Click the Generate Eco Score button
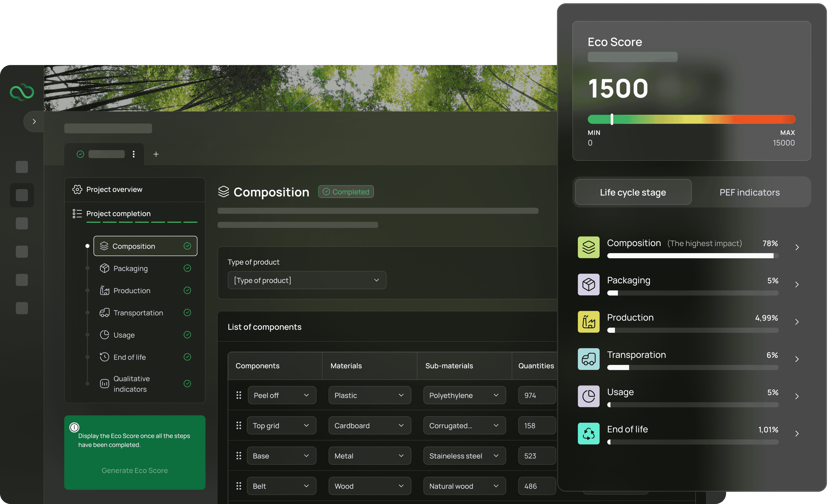The image size is (831, 504). coord(134,470)
